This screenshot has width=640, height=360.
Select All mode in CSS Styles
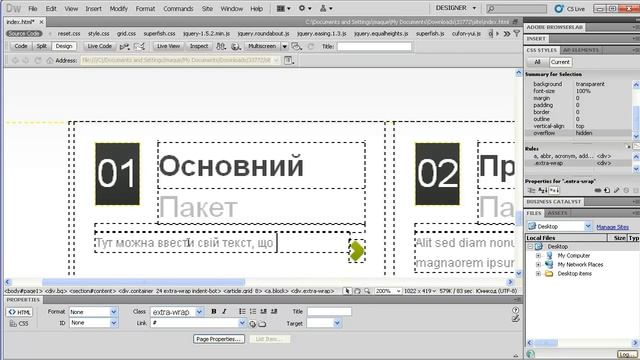537,62
